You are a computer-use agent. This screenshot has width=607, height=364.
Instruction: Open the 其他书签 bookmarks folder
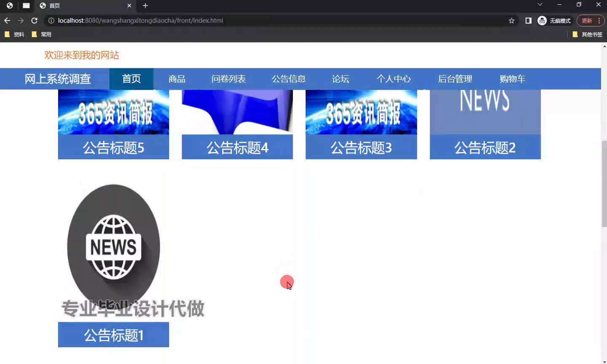(588, 35)
